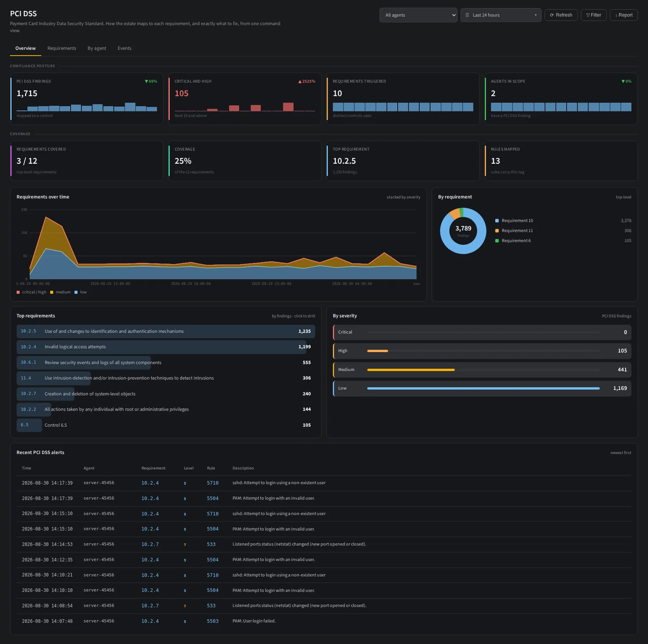Image resolution: width=648 pixels, height=644 pixels.
Task: Click the Agents in Scope 0% indicator
Action: [627, 81]
